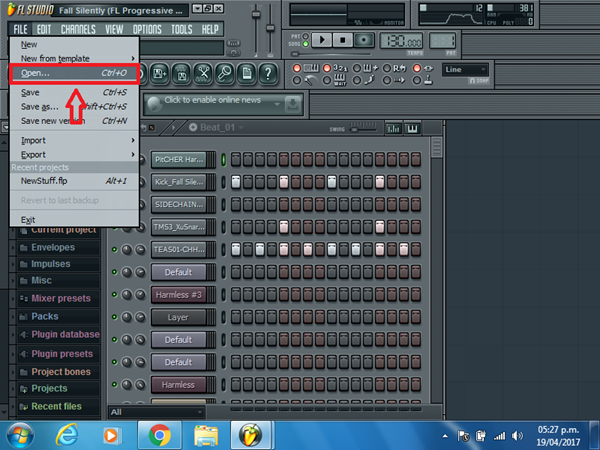Screen dimensions: 600x450
Task: Click the PitCHER Har... channel button
Action: tap(179, 160)
